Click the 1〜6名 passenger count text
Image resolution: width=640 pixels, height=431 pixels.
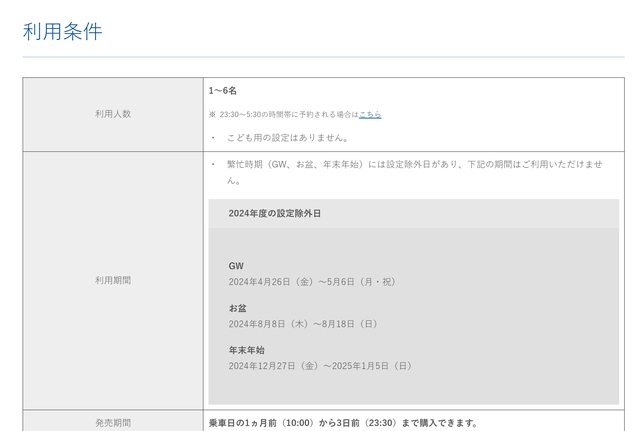click(223, 91)
